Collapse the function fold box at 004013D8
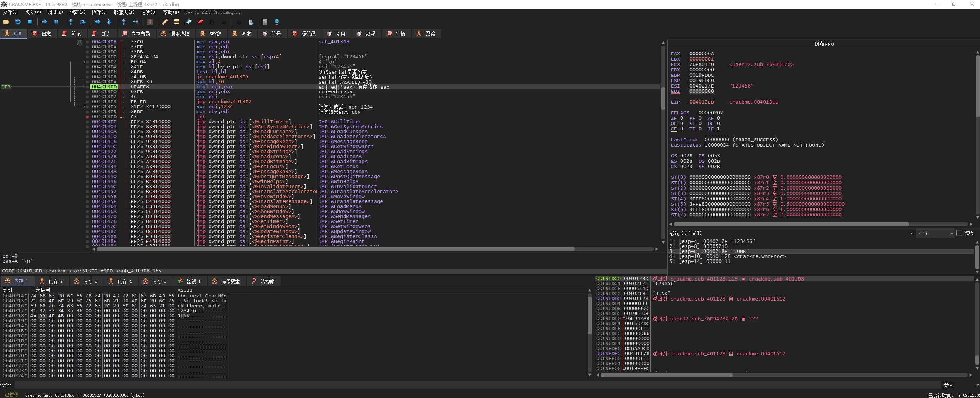This screenshot has width=980, height=398. [x=80, y=42]
